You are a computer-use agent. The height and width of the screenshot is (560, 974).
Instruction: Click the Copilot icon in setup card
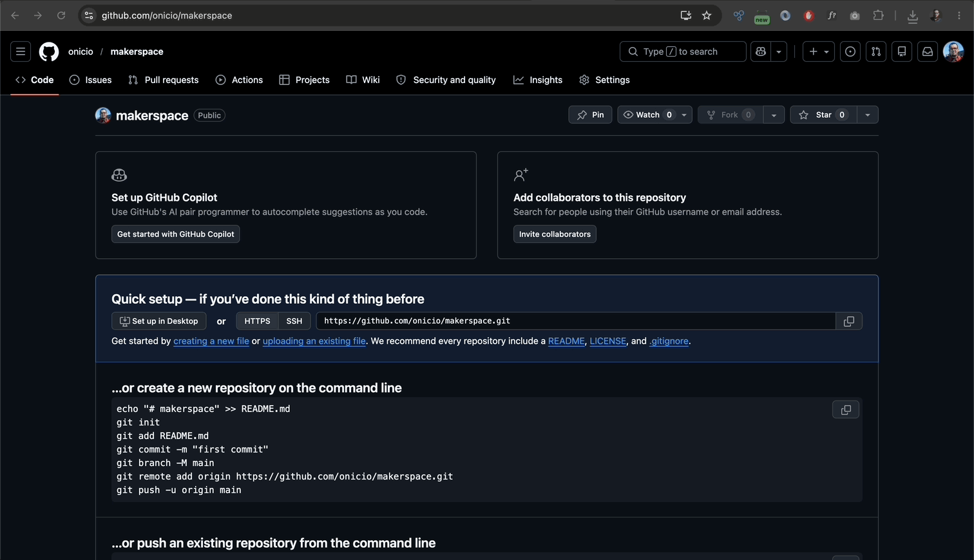coord(119,175)
